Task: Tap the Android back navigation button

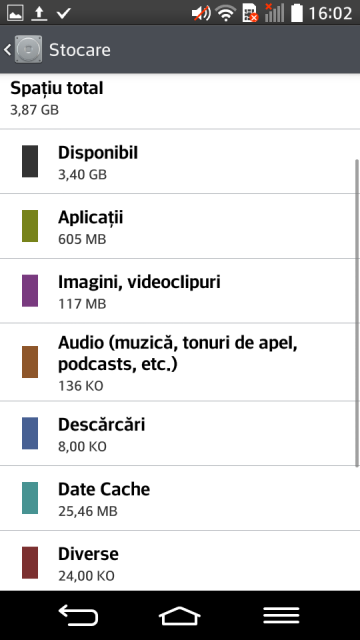Action: click(x=78, y=615)
